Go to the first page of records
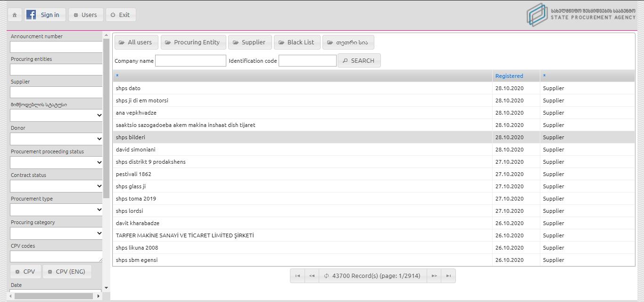This screenshot has width=644, height=302. tap(297, 276)
